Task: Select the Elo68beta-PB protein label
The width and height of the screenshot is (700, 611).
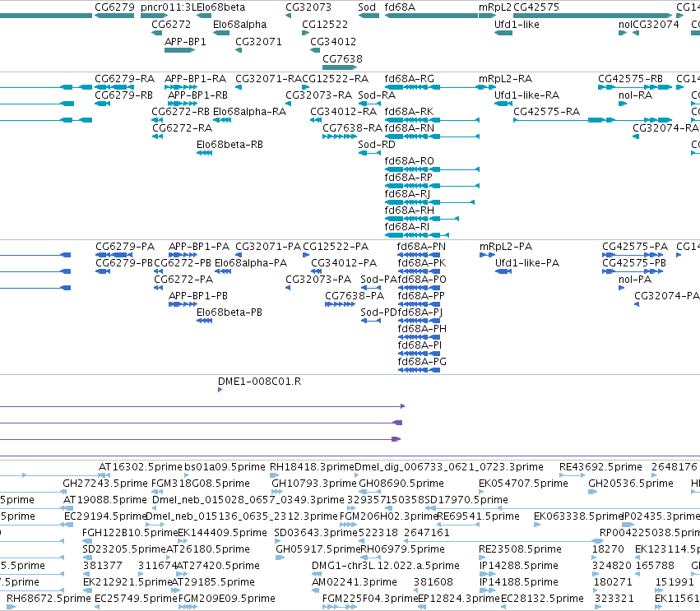Action: 229,312
